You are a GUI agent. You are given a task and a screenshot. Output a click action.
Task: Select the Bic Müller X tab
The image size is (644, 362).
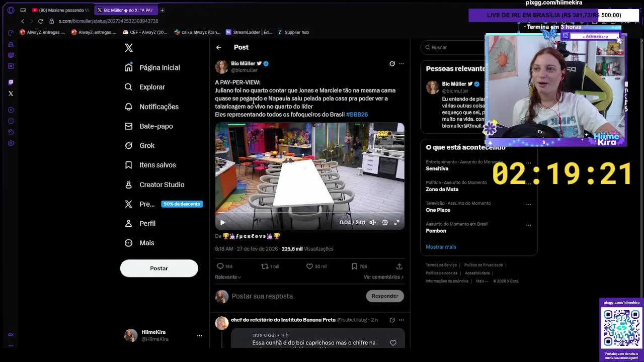(x=125, y=10)
